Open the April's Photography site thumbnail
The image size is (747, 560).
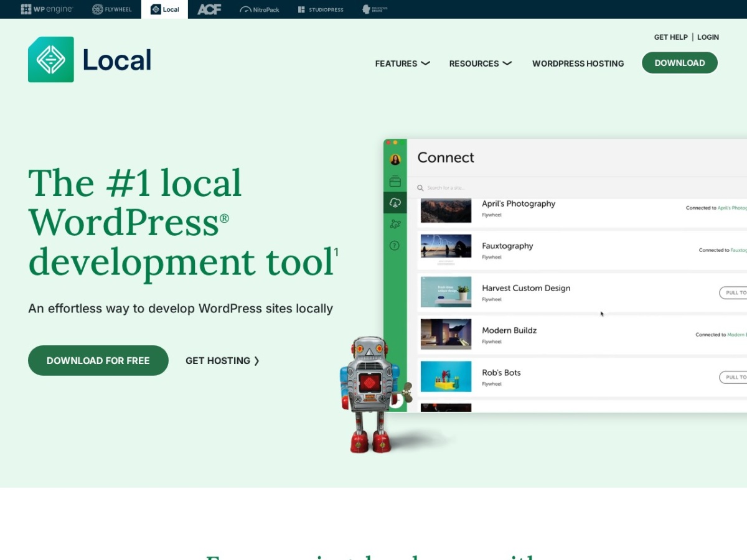coord(446,210)
